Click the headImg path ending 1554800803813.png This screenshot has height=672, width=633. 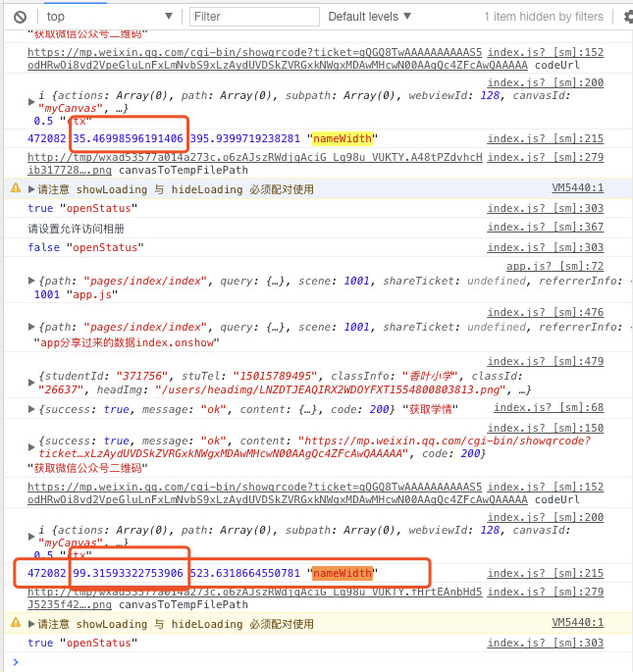pos(331,389)
